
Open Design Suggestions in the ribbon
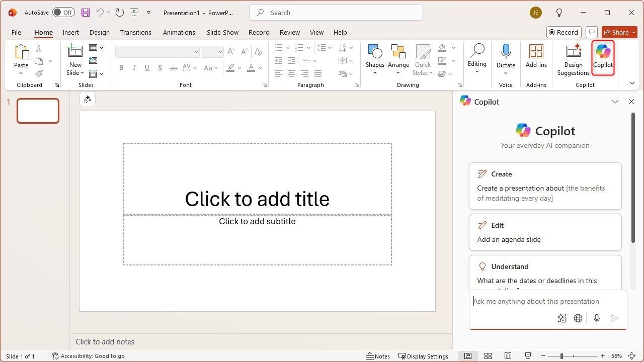[x=573, y=59]
